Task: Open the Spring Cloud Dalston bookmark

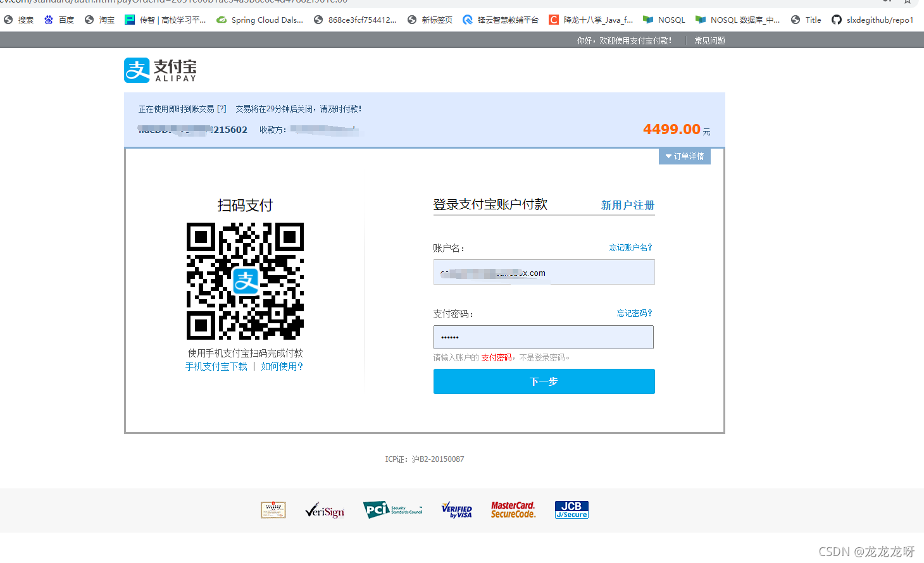Action: coord(260,20)
